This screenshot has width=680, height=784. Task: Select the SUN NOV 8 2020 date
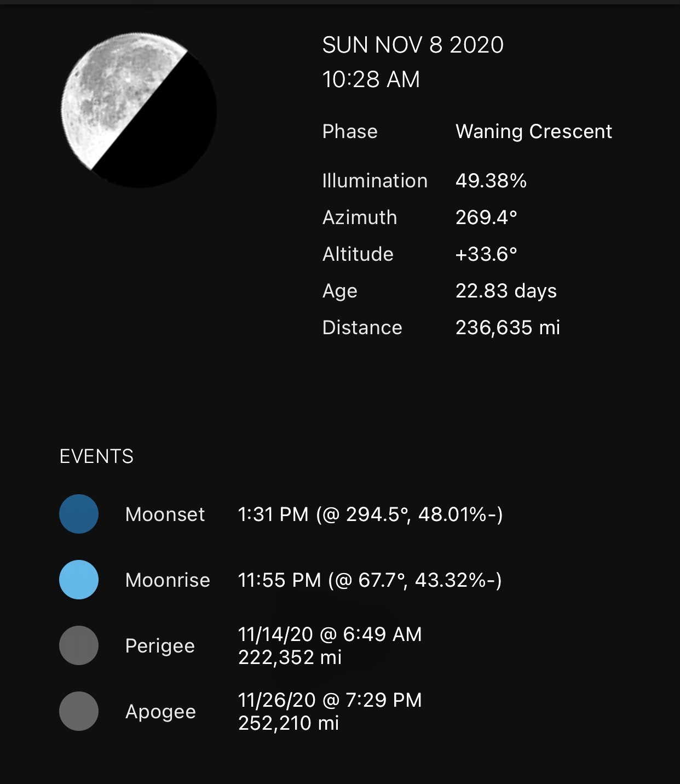click(x=413, y=45)
